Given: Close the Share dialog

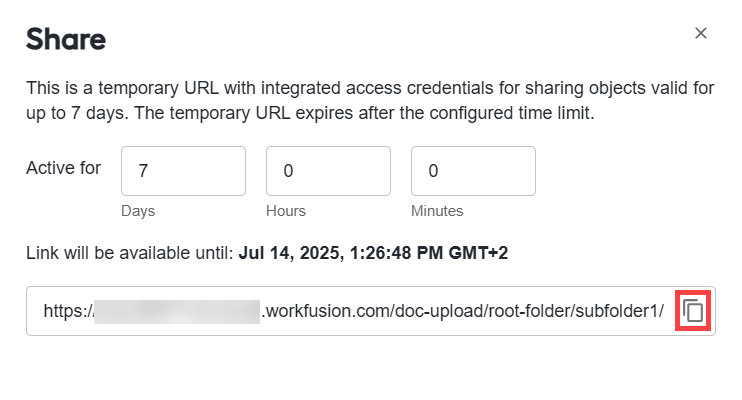Looking at the screenshot, I should [x=701, y=33].
